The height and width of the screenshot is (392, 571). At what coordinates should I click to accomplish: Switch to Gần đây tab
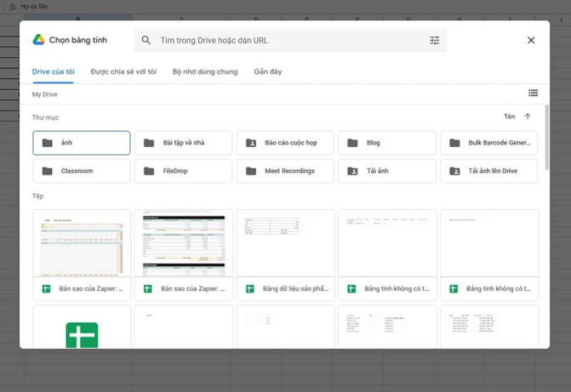[268, 72]
